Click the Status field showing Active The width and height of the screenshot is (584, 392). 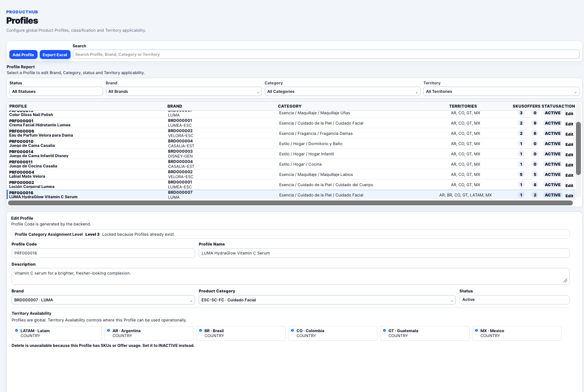coord(514,300)
